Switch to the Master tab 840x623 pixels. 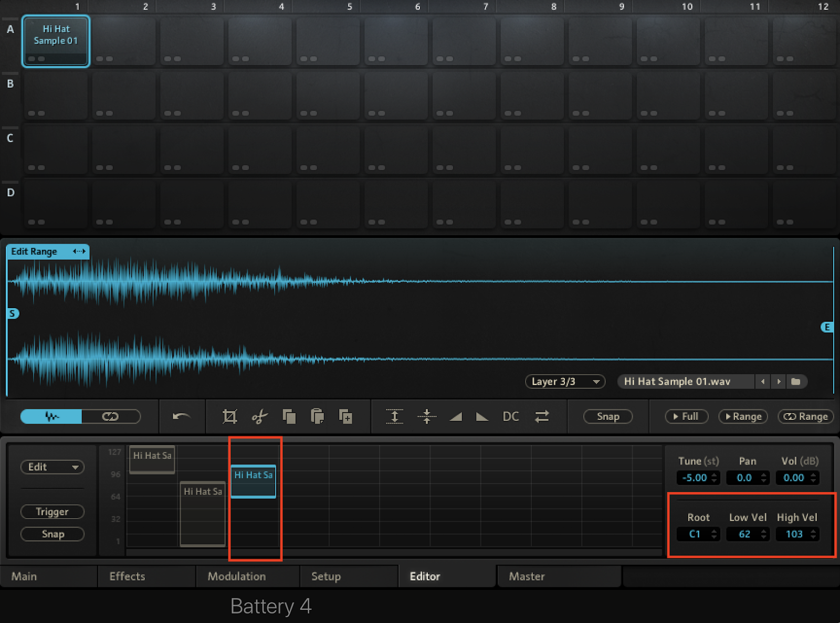(559, 576)
